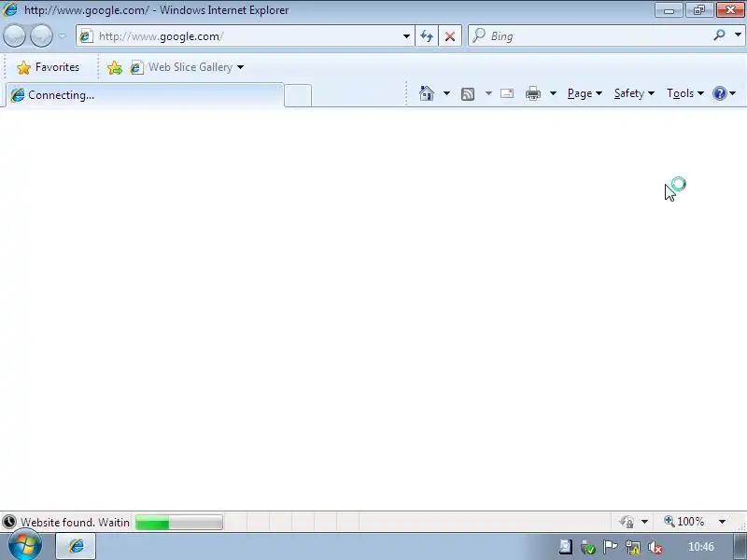Close the Internet Explorer window

click(730, 10)
